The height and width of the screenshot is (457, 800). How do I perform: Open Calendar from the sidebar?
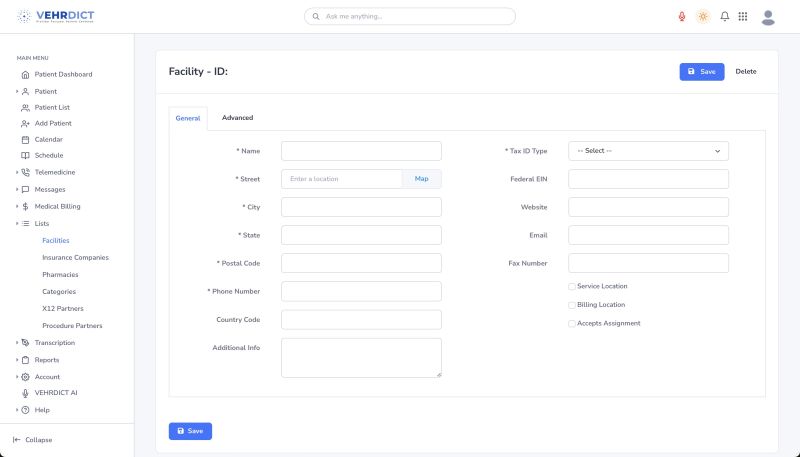tap(48, 139)
